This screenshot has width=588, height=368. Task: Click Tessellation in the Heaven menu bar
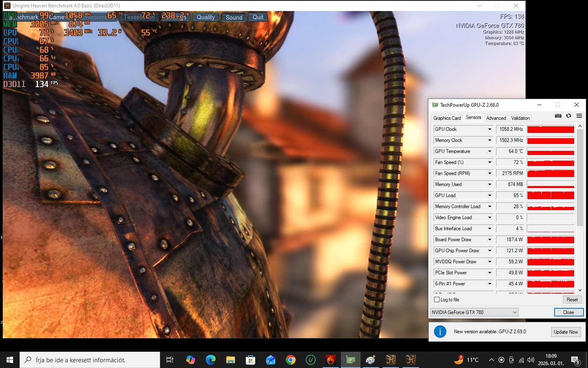pos(139,17)
